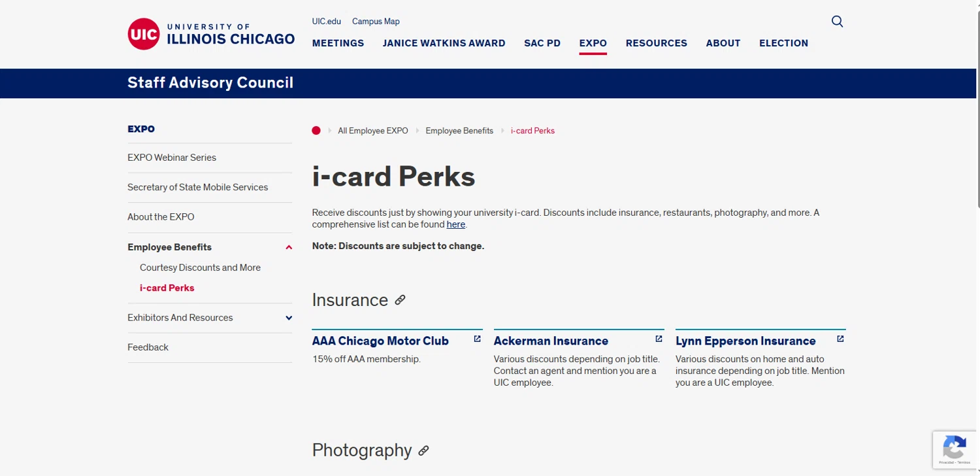Open Lynn Epperson Insurance title link
The image size is (980, 476).
[745, 341]
